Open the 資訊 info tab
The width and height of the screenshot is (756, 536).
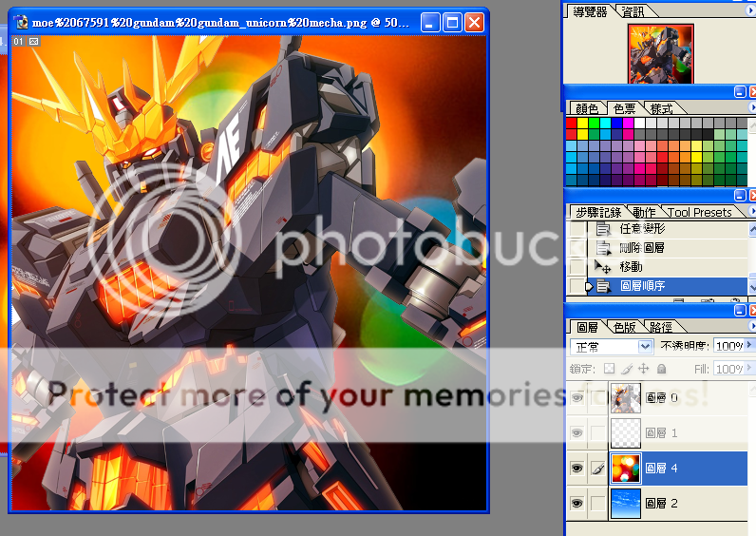pos(633,11)
